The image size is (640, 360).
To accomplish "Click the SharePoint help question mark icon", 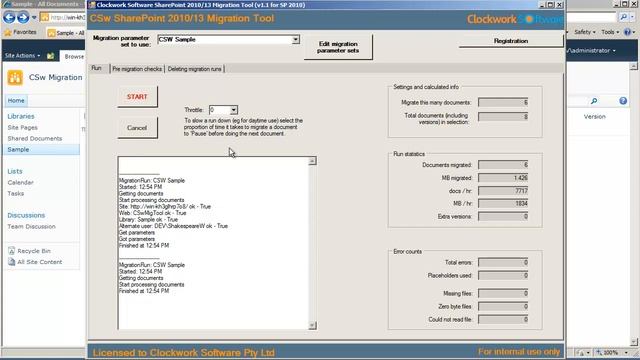I will pyautogui.click(x=623, y=101).
